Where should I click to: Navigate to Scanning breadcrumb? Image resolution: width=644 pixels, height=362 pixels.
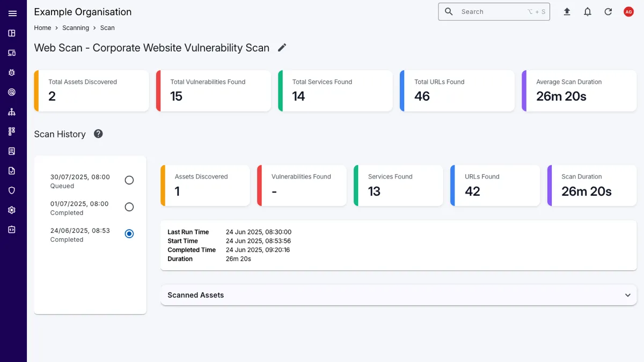coord(76,28)
